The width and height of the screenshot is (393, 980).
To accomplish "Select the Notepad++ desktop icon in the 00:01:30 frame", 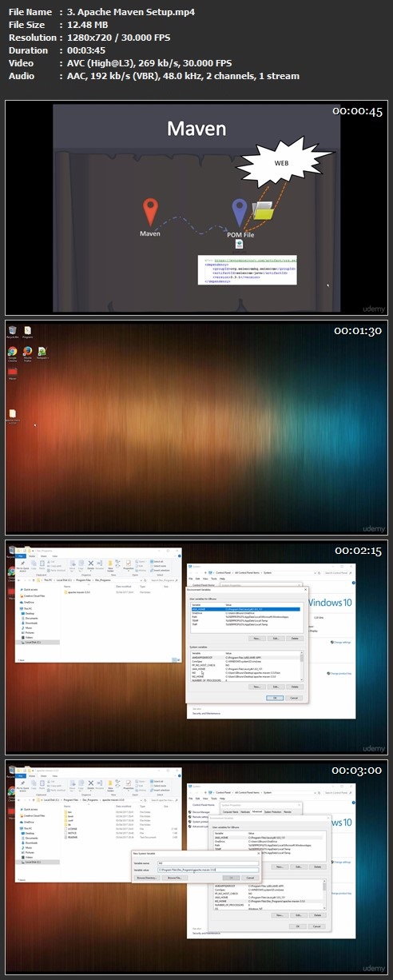I will 42,352.
